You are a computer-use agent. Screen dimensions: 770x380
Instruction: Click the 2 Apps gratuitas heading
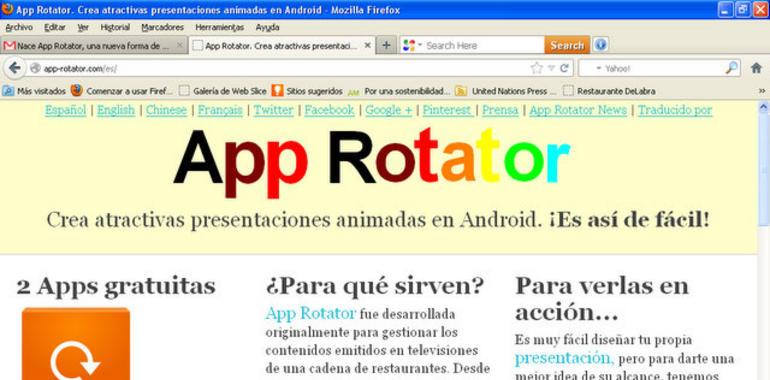(x=116, y=286)
